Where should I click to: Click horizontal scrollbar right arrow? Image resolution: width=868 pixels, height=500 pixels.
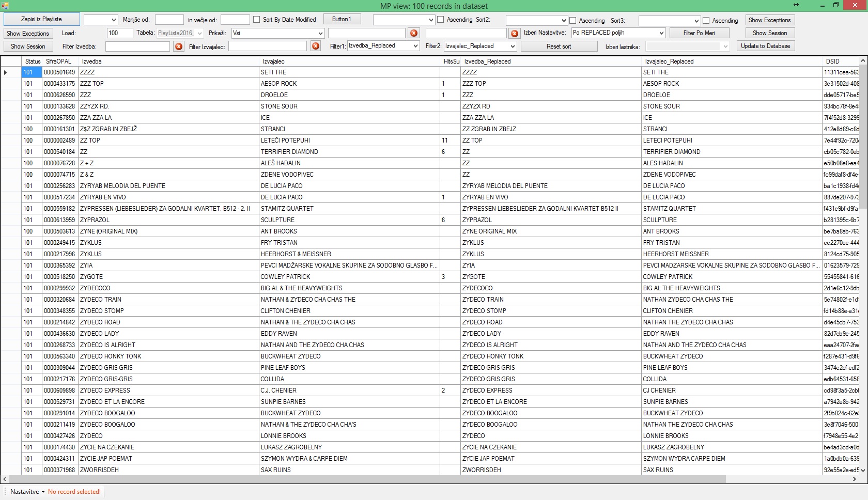(854, 479)
